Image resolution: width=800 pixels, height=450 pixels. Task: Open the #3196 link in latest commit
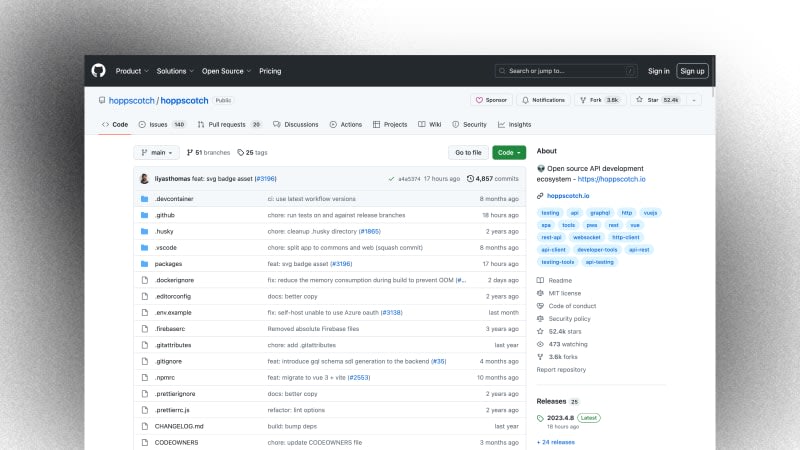(x=265, y=179)
